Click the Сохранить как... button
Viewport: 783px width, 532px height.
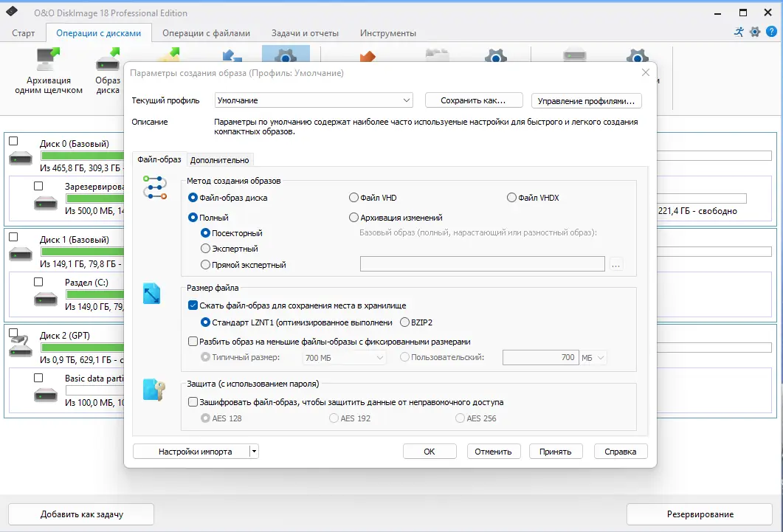click(x=473, y=100)
